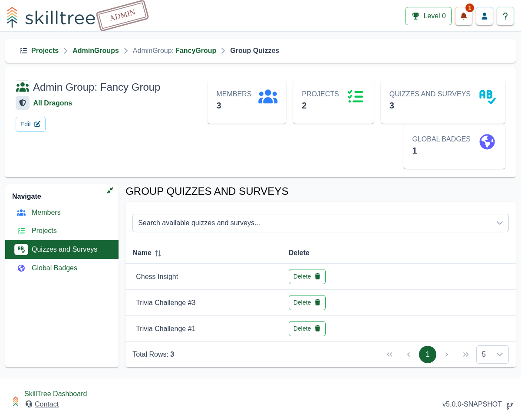
Task: Go to next table page
Action: coord(447,354)
